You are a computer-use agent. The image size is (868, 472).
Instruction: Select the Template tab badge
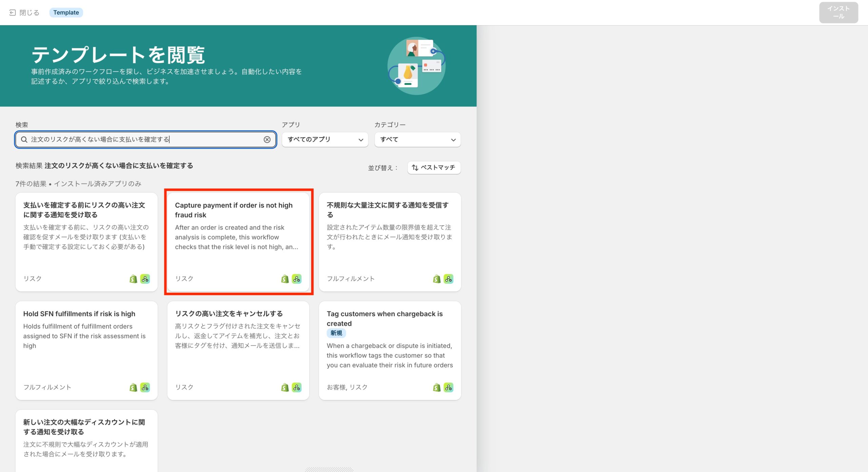coord(66,13)
